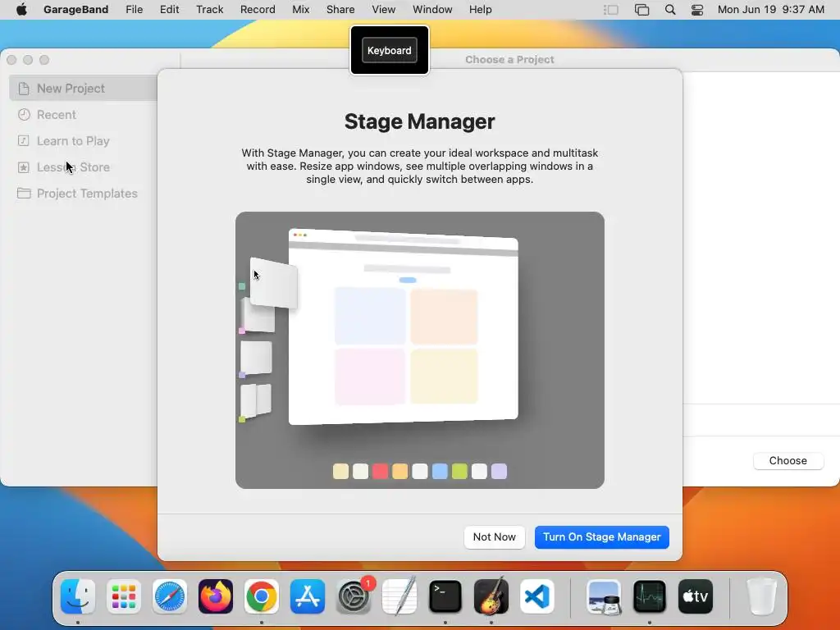This screenshot has width=840, height=630.
Task: Open Activity Monitor from the Dock
Action: coord(650,596)
